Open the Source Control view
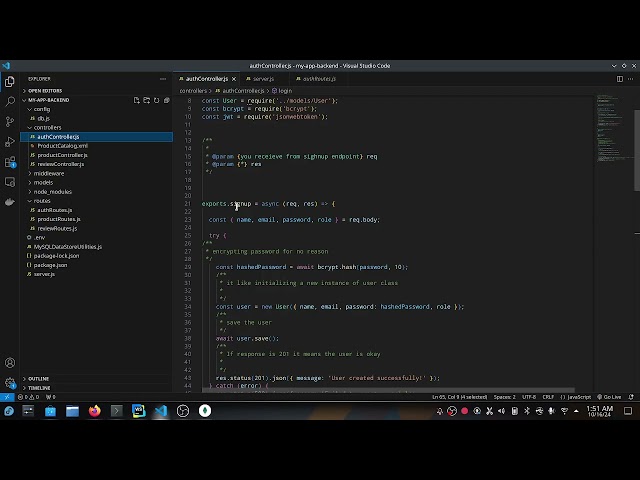Image resolution: width=640 pixels, height=480 pixels. [x=10, y=121]
